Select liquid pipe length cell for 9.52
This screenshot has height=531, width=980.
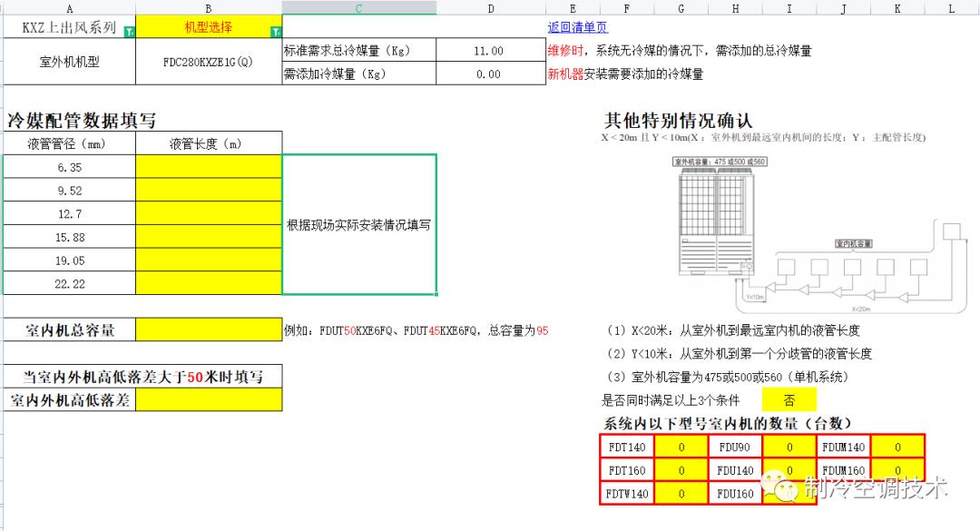click(x=209, y=190)
